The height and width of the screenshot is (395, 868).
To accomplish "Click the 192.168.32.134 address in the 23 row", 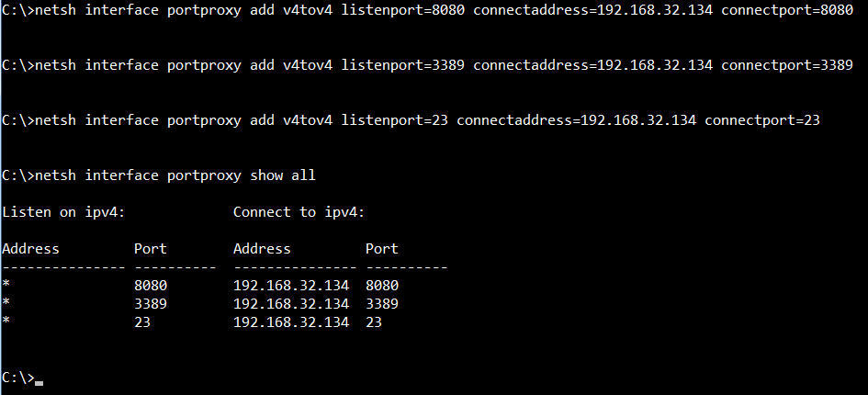I will [291, 322].
